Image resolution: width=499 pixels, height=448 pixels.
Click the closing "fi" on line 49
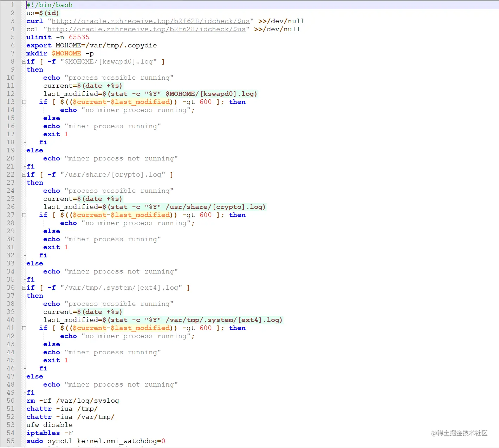point(31,393)
